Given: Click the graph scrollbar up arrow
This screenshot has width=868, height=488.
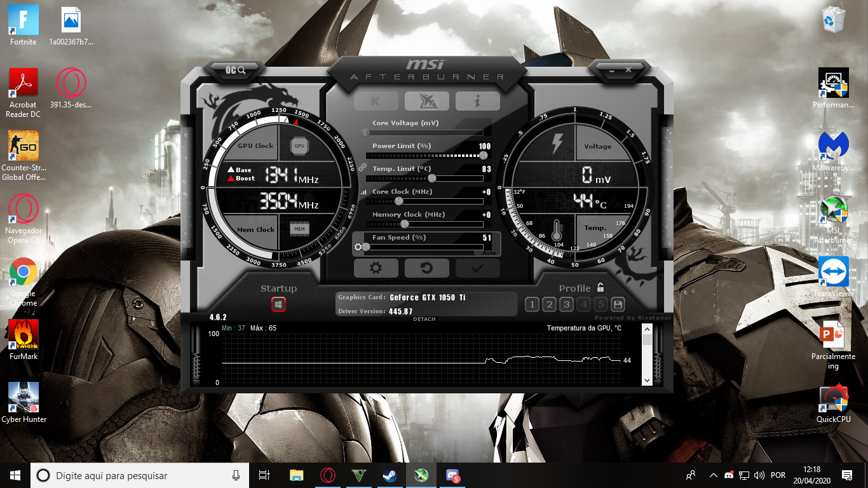Looking at the screenshot, I should [x=647, y=329].
